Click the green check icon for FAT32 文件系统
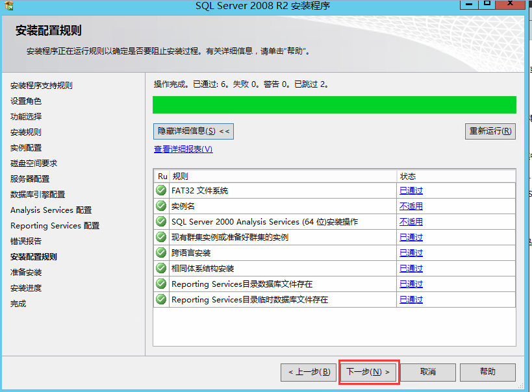532x392 pixels. pos(161,190)
